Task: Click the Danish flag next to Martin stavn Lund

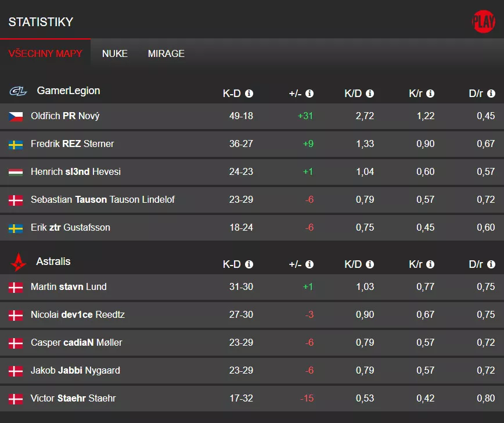Action: [16, 286]
